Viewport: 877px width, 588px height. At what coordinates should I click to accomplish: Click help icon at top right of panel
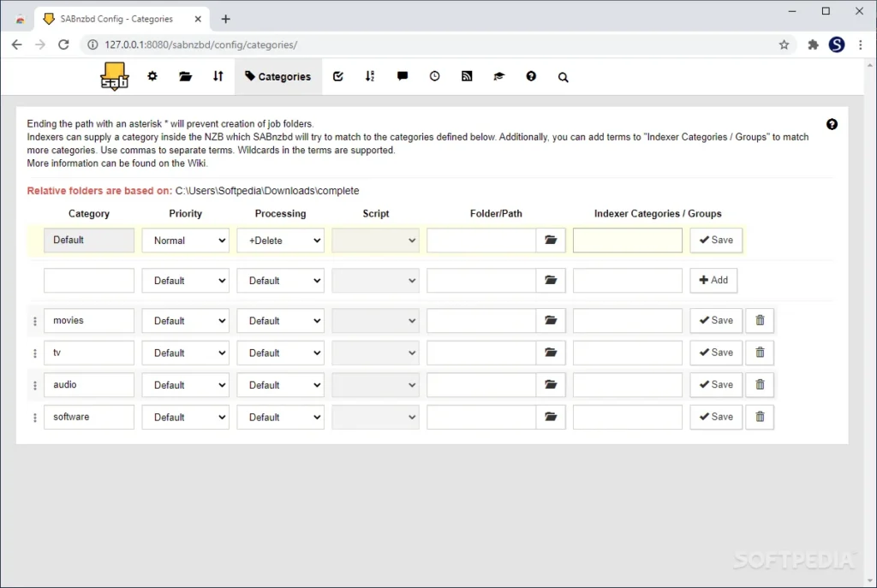[832, 124]
